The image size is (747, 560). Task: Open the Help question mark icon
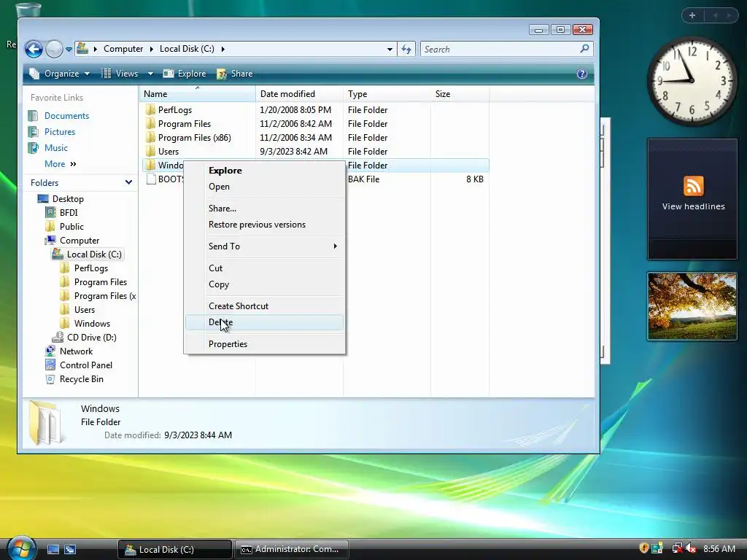[581, 74]
